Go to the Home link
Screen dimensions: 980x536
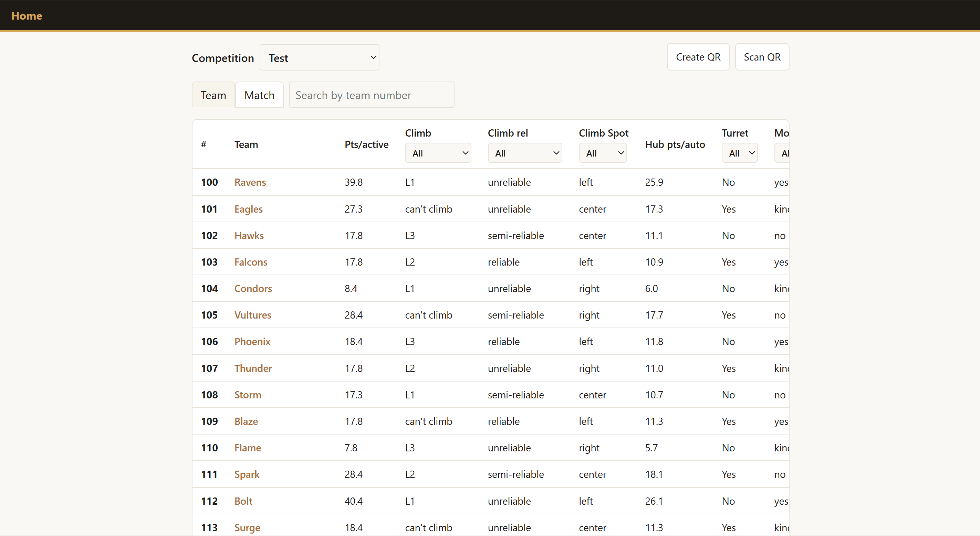[27, 15]
